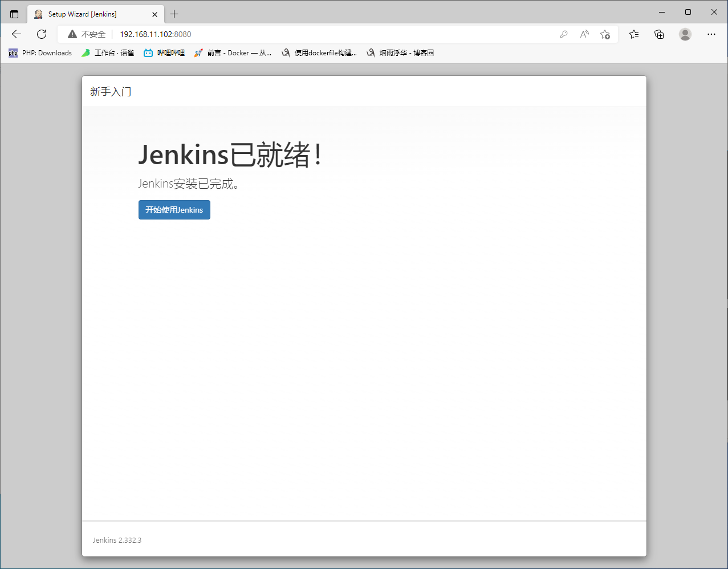
Task: Click the Jenkins已就绪! heading
Action: point(230,155)
